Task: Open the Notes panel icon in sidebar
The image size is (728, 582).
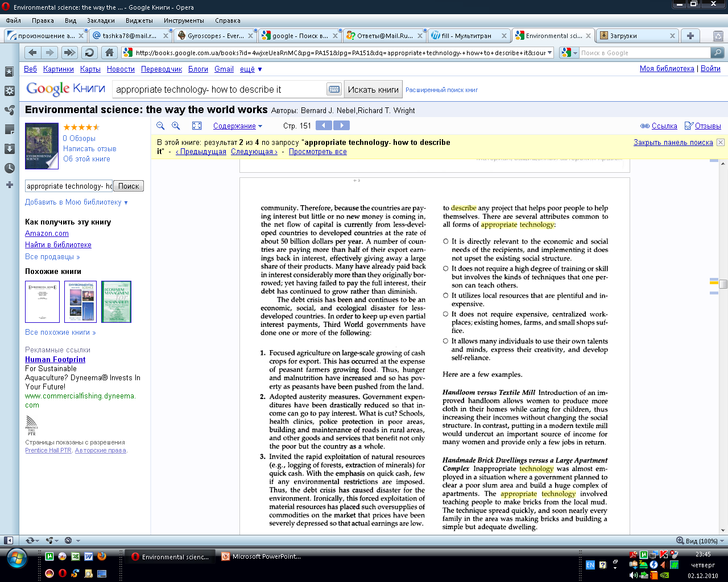Action: coord(9,130)
